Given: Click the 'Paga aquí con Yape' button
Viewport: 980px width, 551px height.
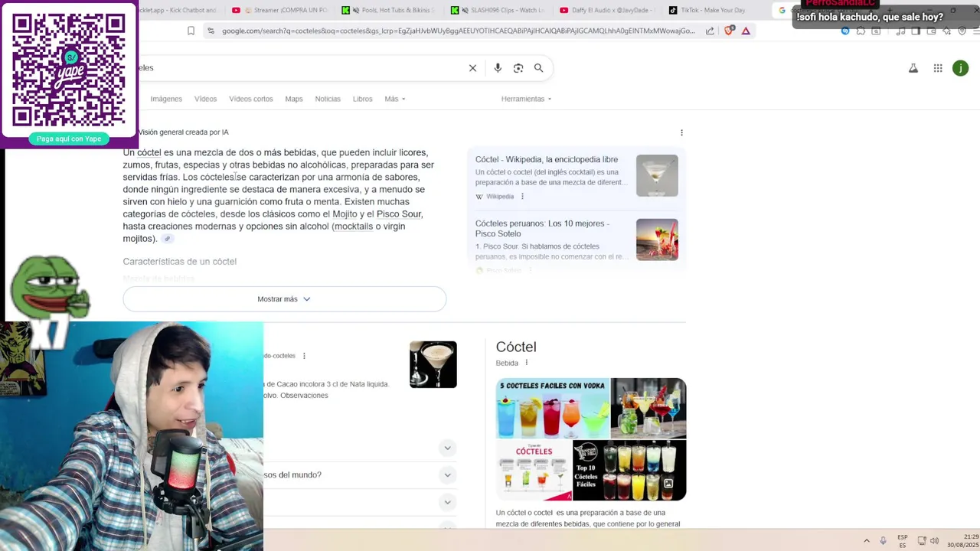Looking at the screenshot, I should point(69,139).
